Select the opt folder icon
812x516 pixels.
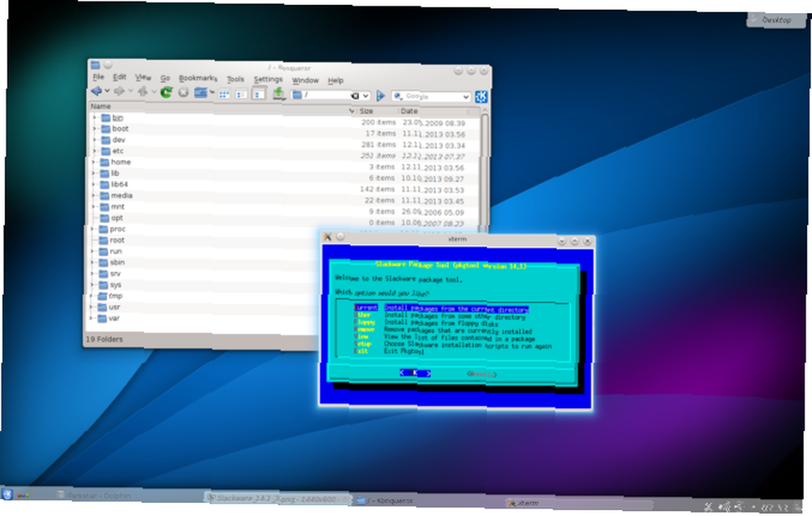[104, 218]
